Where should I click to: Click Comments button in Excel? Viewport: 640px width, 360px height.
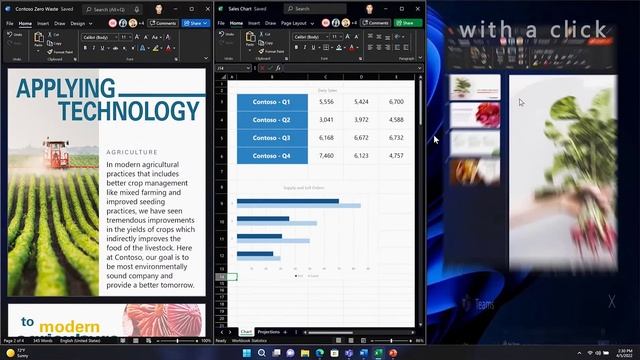point(376,23)
